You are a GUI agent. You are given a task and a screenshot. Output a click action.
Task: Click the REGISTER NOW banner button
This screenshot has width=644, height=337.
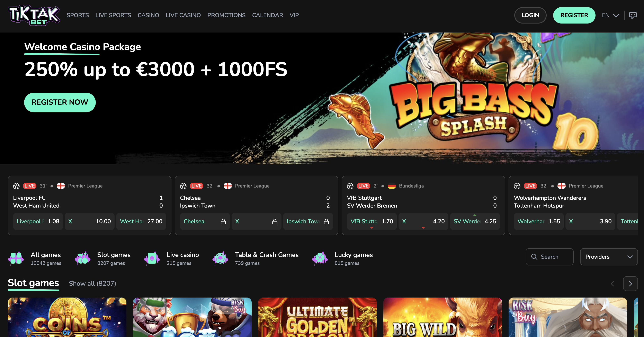click(x=60, y=102)
